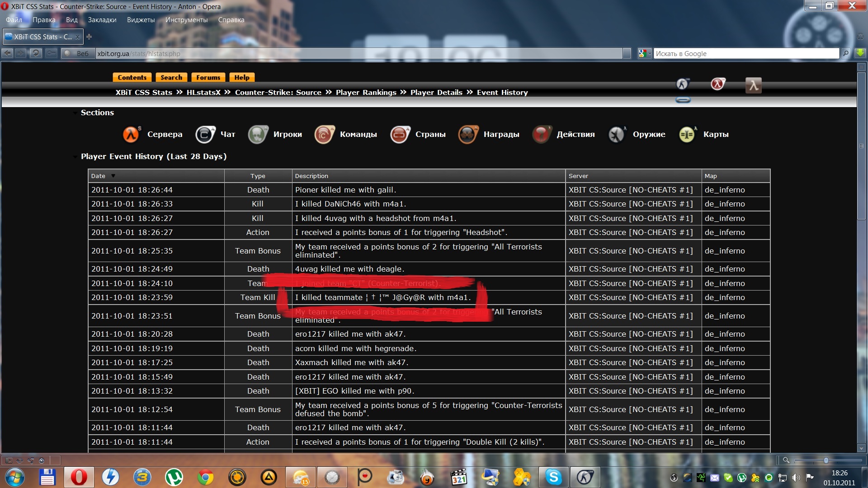
Task: Open the Чат section icon
Action: (205, 134)
